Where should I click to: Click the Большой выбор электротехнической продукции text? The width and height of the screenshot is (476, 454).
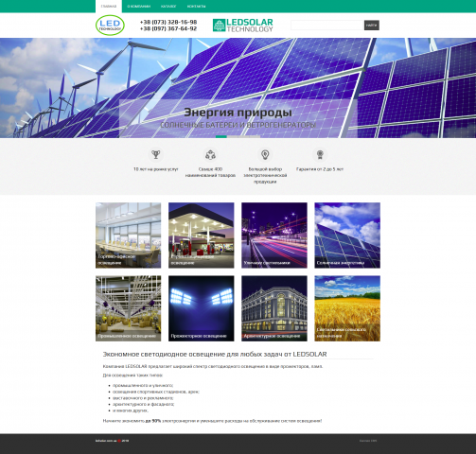point(265,175)
